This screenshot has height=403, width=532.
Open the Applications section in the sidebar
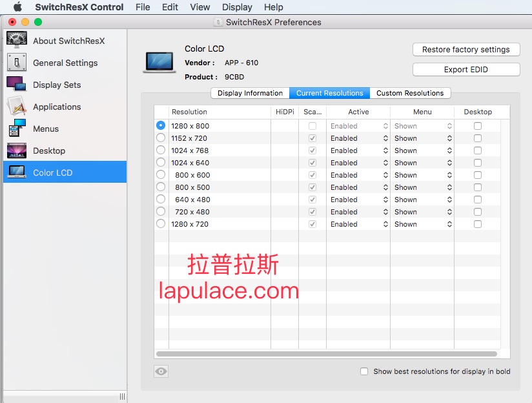pyautogui.click(x=65, y=107)
